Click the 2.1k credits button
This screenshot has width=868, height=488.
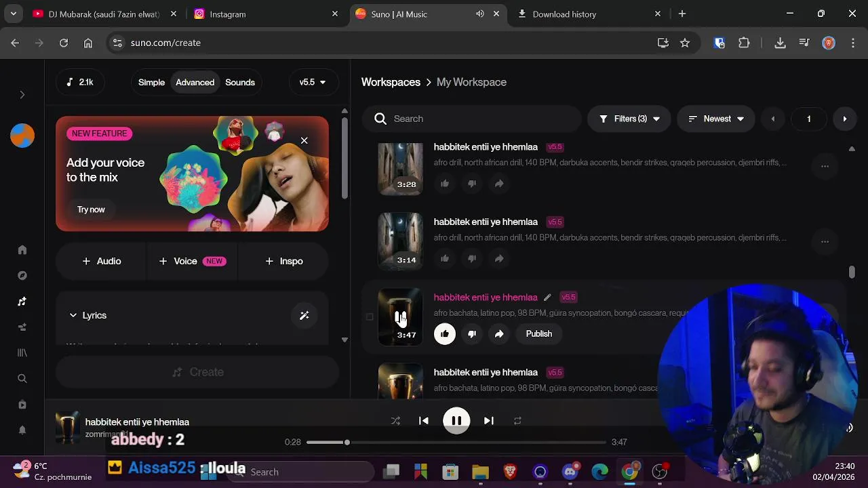tap(80, 82)
